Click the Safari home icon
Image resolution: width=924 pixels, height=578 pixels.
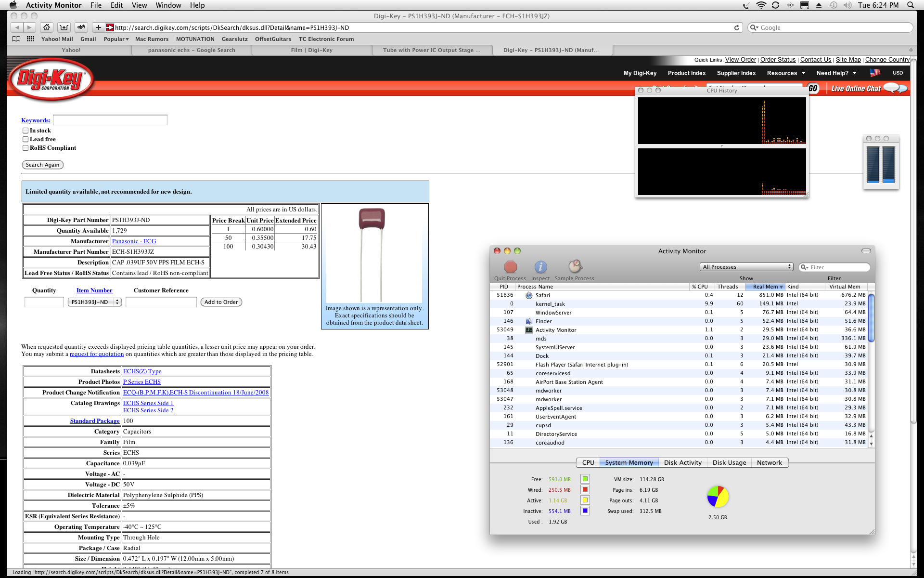tap(47, 27)
